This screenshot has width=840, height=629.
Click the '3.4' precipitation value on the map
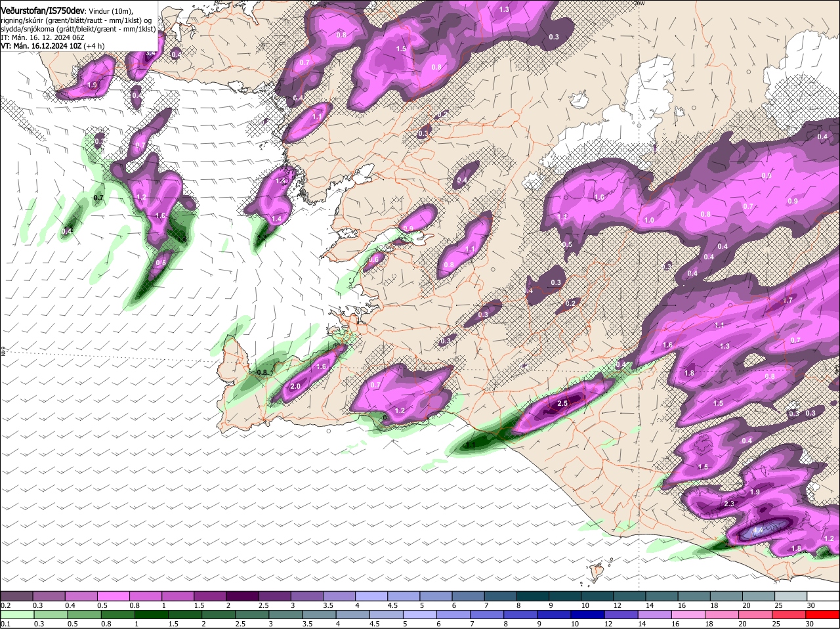click(x=150, y=53)
